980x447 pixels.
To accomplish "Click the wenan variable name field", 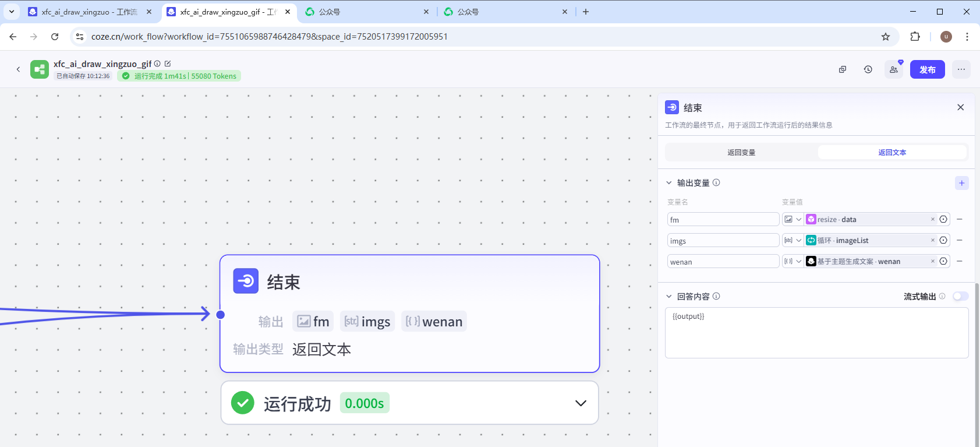I will point(723,261).
